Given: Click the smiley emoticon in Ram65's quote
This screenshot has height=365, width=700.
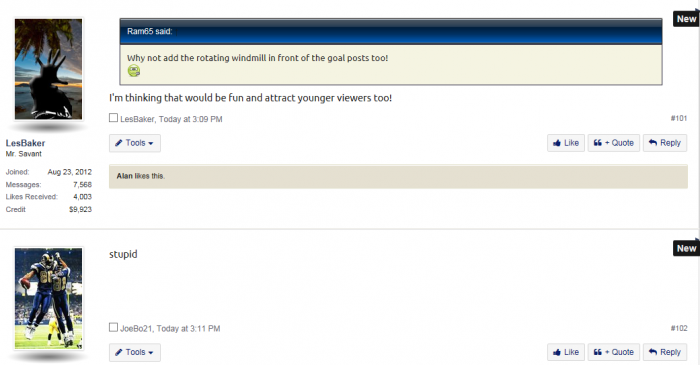Looking at the screenshot, I should [x=134, y=71].
